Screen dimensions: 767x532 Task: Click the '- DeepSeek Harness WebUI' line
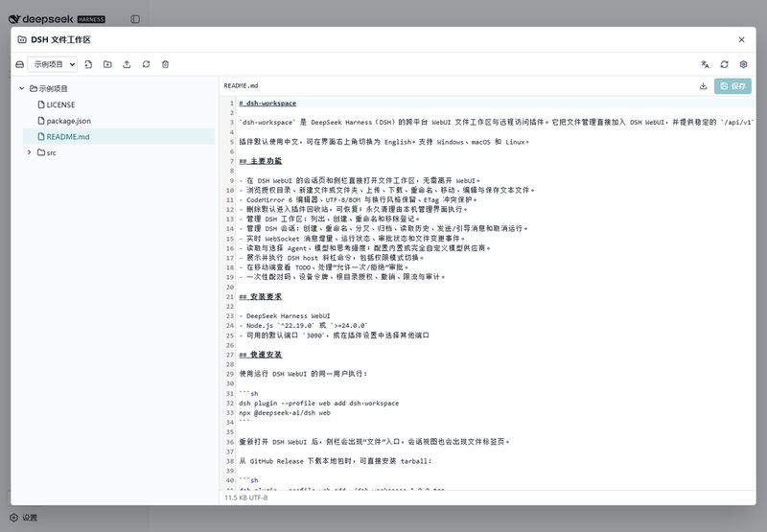tap(285, 316)
